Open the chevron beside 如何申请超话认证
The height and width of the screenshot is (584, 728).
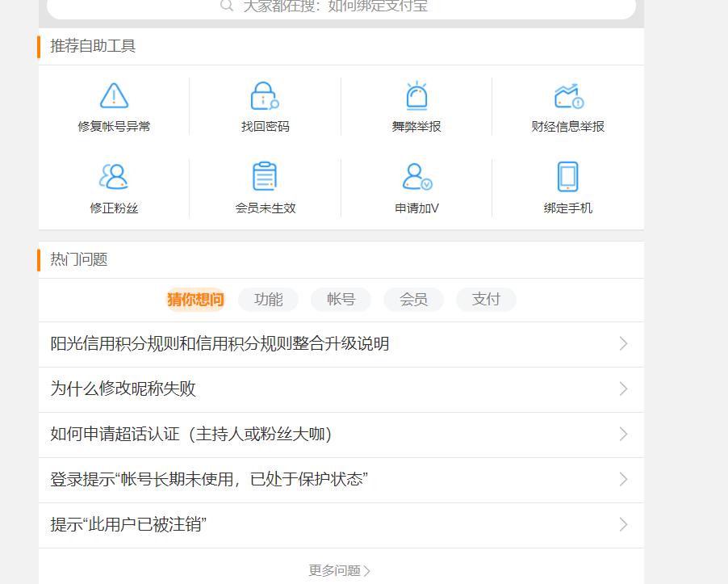623,435
